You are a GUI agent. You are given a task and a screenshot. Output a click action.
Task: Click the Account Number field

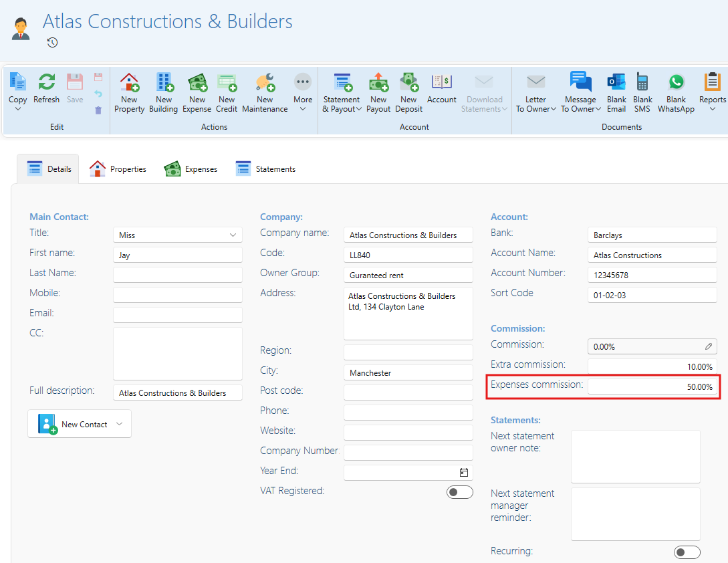click(x=652, y=275)
